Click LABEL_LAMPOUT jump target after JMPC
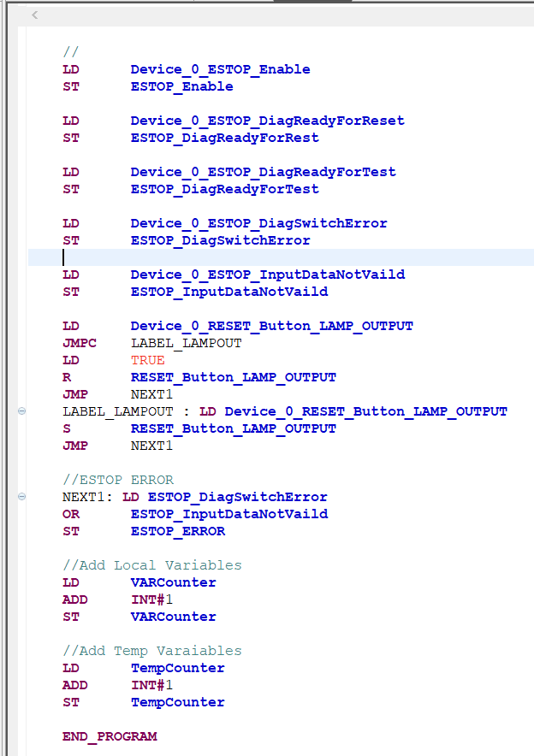 [187, 343]
